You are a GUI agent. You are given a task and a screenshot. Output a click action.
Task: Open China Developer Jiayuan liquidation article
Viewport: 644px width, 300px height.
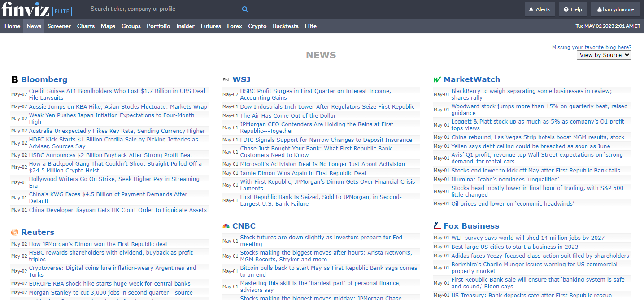(118, 210)
